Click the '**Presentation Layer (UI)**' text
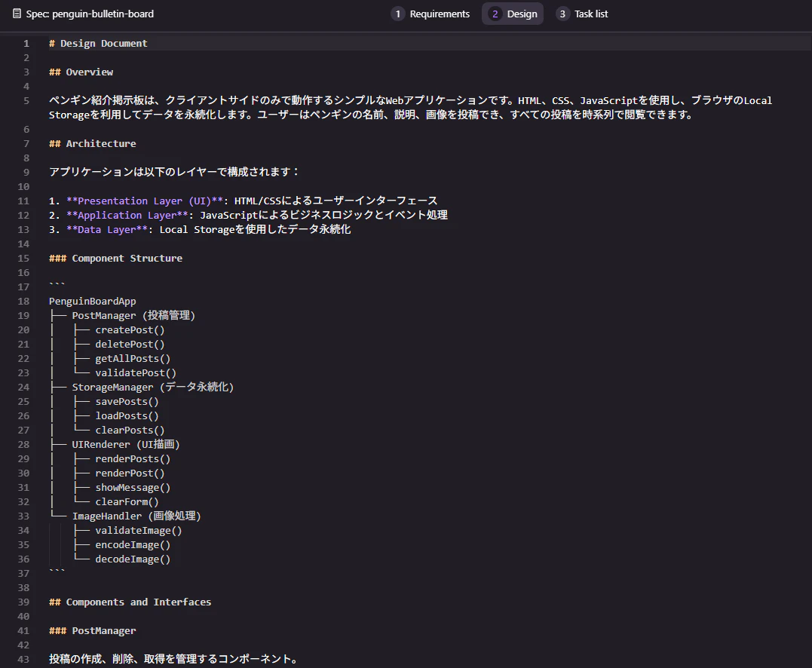This screenshot has height=668, width=812. [145, 201]
